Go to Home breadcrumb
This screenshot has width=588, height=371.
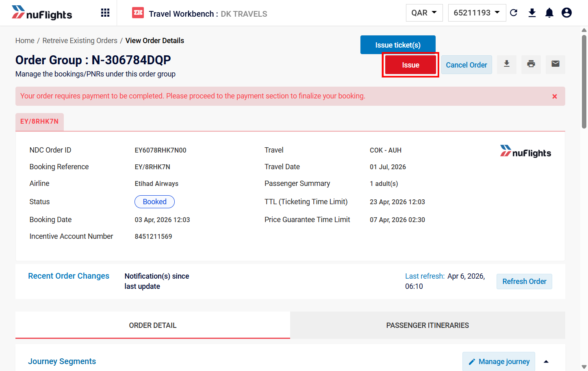click(x=25, y=41)
